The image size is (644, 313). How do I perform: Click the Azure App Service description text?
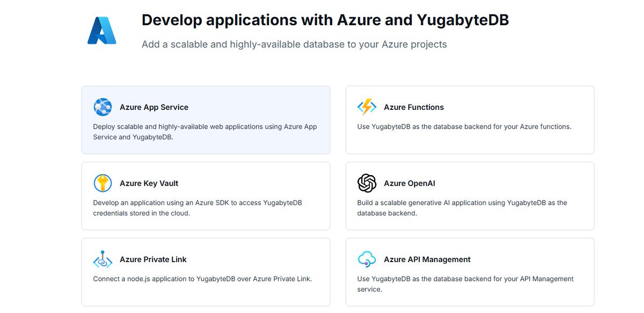coord(206,131)
